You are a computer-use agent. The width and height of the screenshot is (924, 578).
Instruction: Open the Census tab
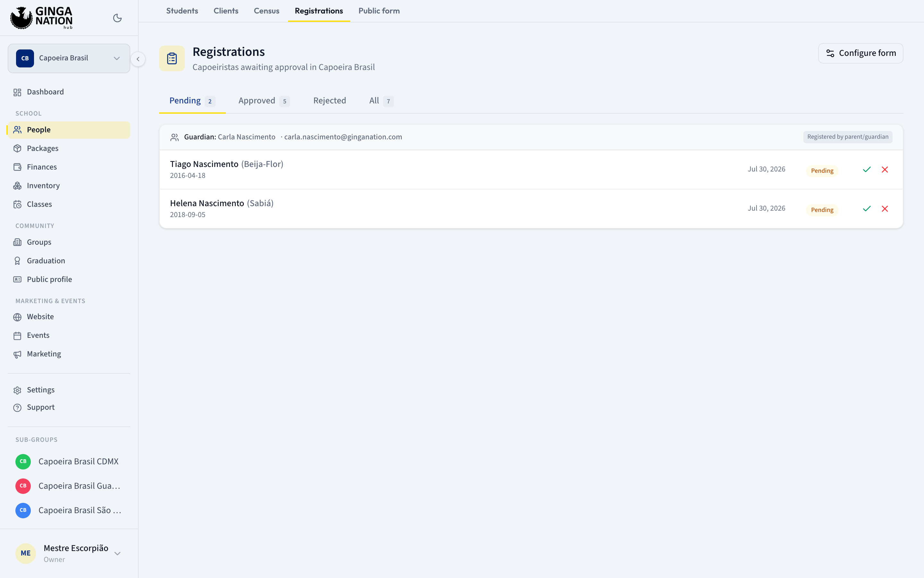pyautogui.click(x=267, y=11)
